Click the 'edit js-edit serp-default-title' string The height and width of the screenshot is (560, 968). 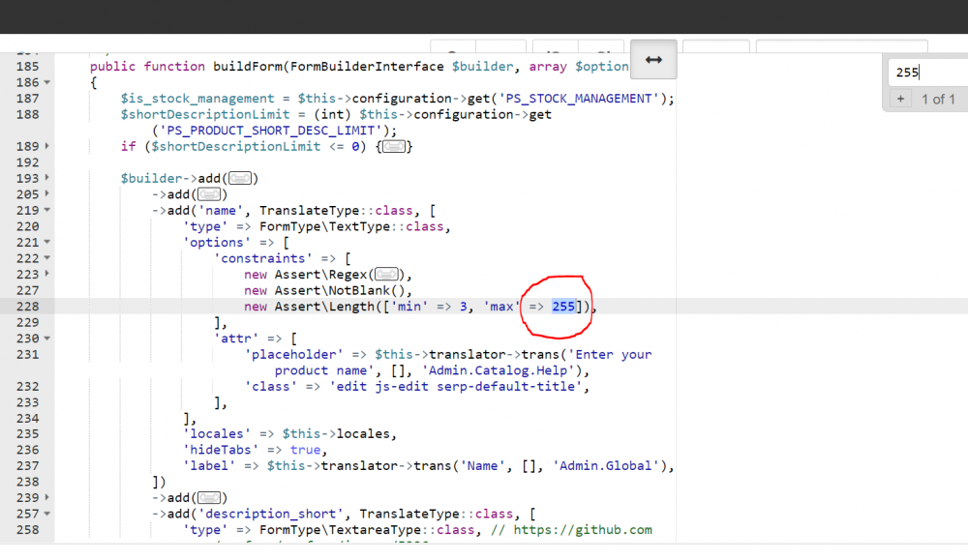pos(456,387)
